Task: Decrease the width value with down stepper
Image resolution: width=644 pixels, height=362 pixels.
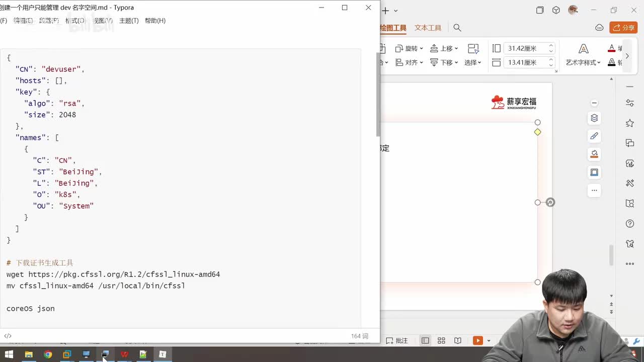Action: (x=551, y=65)
